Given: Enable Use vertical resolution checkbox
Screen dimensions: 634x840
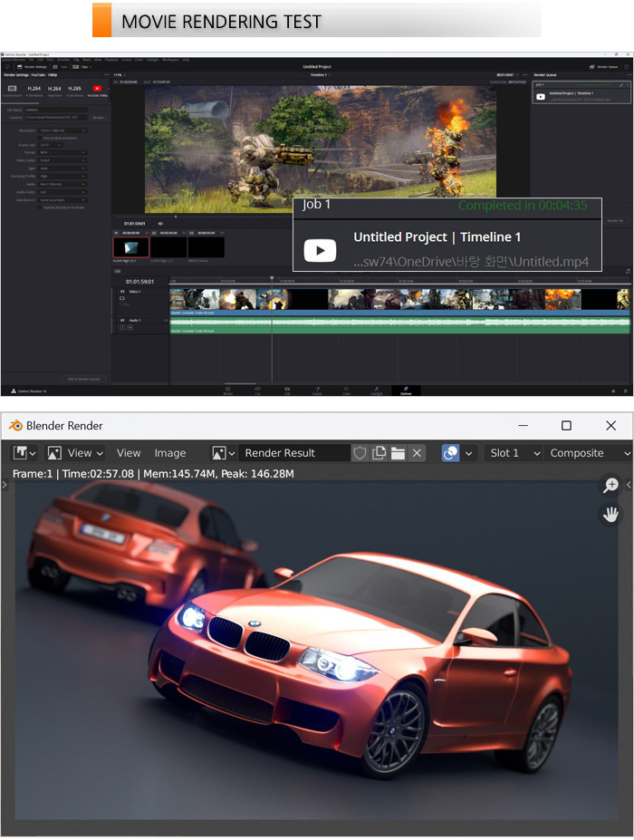Looking at the screenshot, I should coord(40,139).
